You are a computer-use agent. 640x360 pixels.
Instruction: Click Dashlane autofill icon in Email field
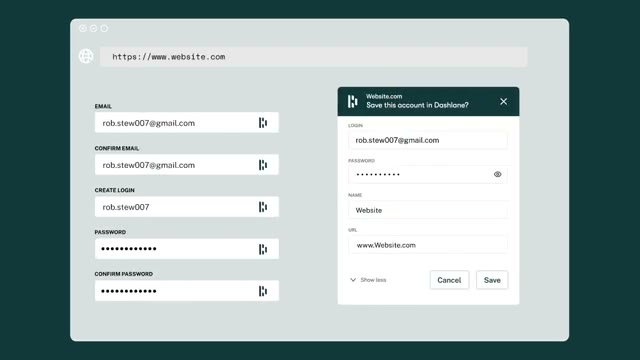(x=263, y=122)
